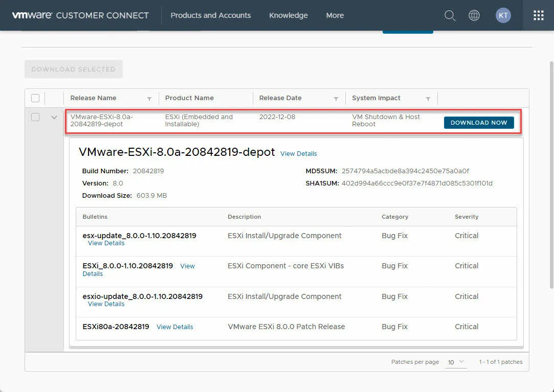The width and height of the screenshot is (554, 392).
Task: Open the System Impact column filter
Action: click(429, 98)
